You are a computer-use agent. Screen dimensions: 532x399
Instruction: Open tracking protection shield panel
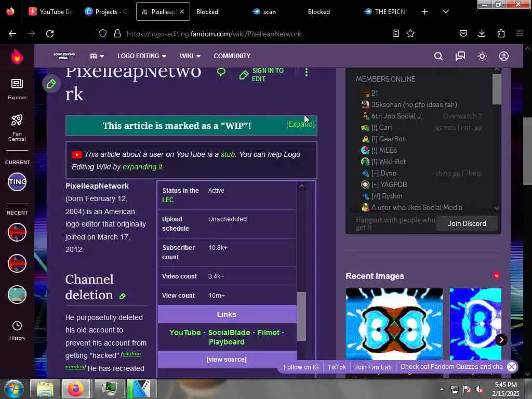[x=103, y=34]
